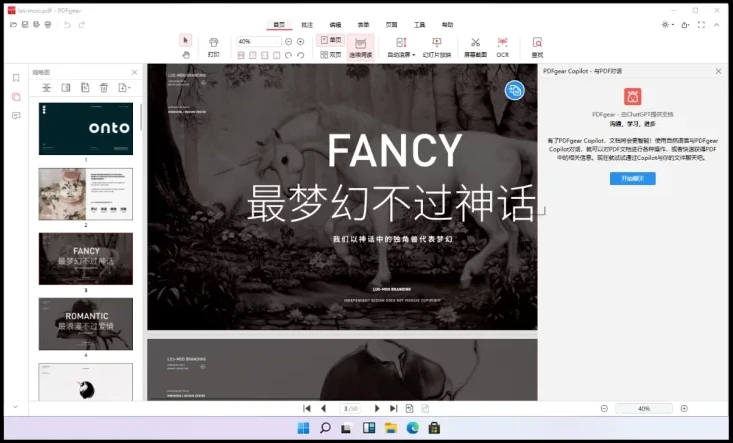The height and width of the screenshot is (443, 733).
Task: Click thumbnail panel split pages icon
Action: tap(46, 87)
